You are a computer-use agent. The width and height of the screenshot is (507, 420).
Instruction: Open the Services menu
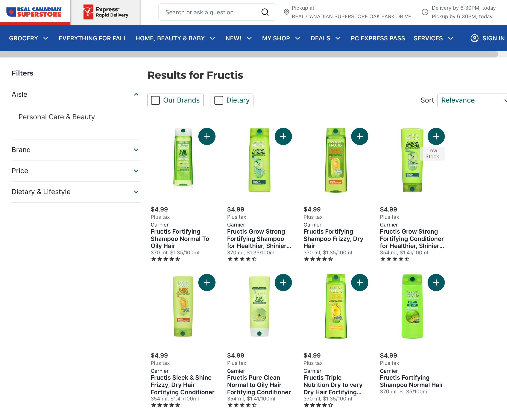[433, 38]
